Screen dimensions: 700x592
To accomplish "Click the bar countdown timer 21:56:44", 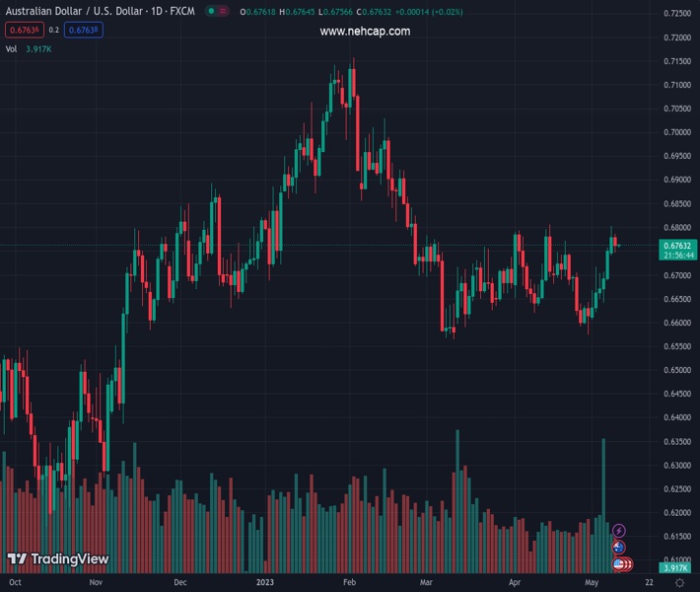I will point(676,256).
